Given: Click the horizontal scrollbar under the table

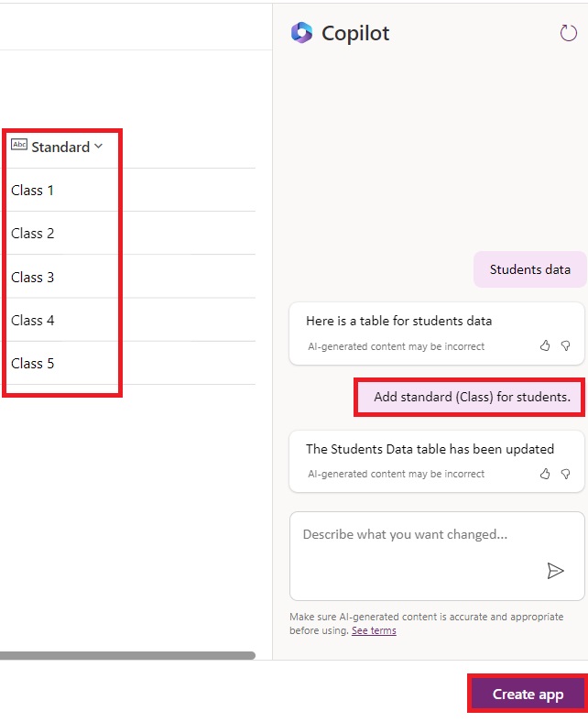Looking at the screenshot, I should coord(126,655).
